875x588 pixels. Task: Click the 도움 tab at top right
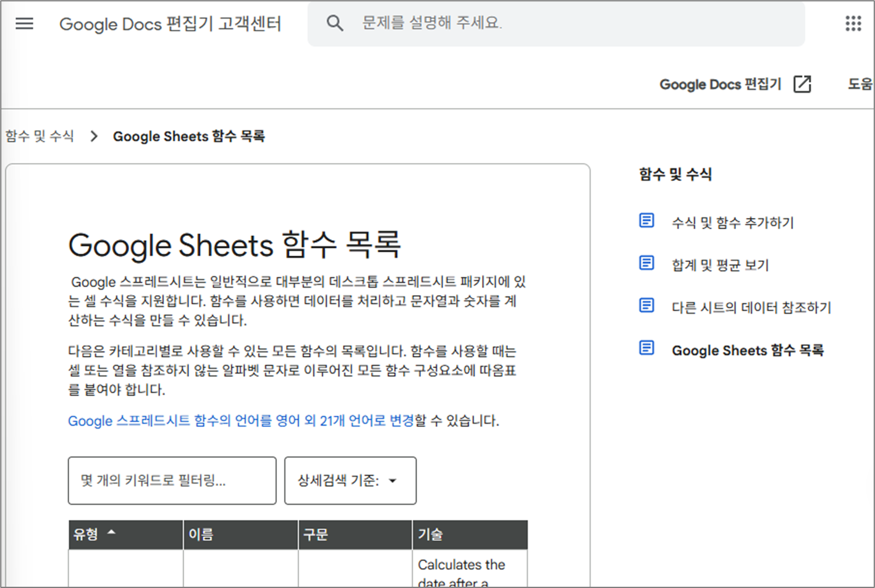click(861, 84)
